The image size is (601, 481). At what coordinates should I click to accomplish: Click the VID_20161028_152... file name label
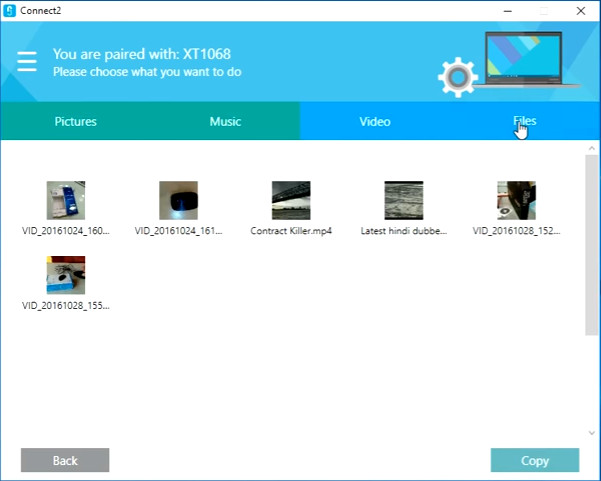(x=517, y=231)
